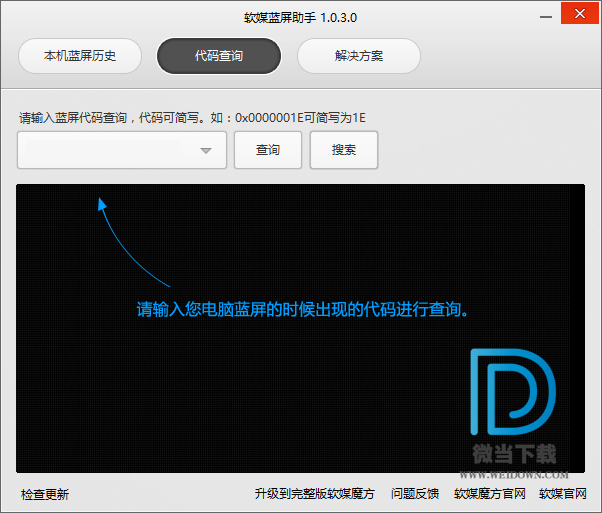The image size is (602, 513).
Task: Close the 软媒蓝屏助手 window
Action: pyautogui.click(x=580, y=13)
